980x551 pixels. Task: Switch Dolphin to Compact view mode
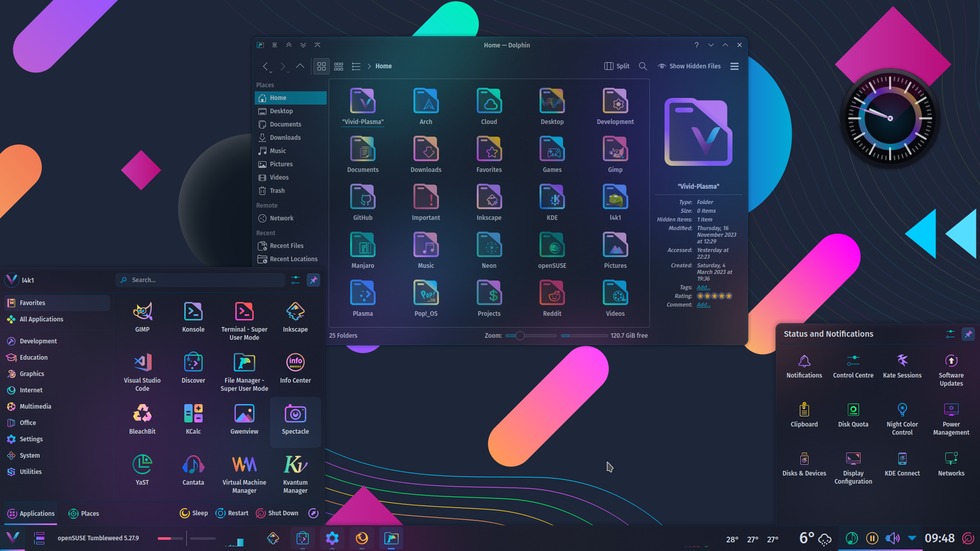coord(339,66)
